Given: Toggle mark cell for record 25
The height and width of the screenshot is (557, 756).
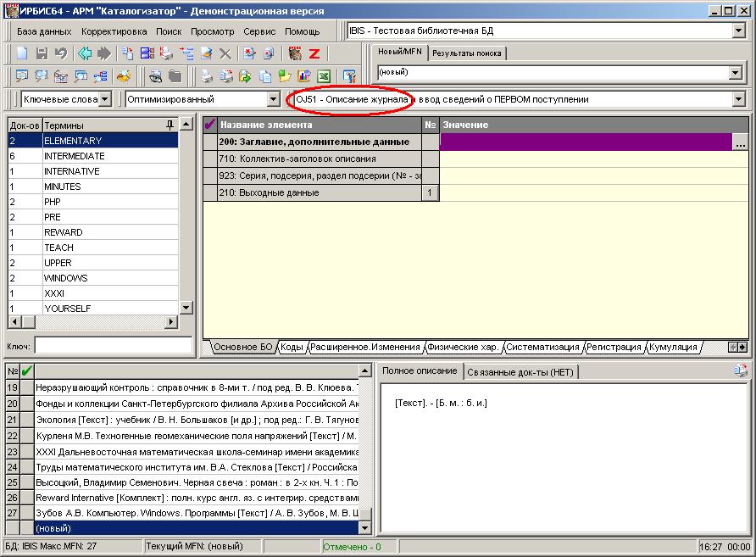Looking at the screenshot, I should (x=27, y=482).
